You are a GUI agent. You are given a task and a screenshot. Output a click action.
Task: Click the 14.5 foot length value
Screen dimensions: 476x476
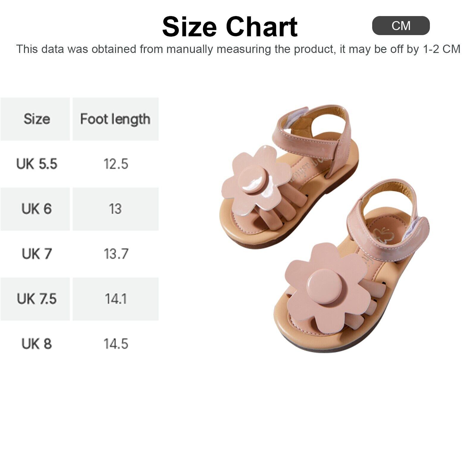[116, 344]
